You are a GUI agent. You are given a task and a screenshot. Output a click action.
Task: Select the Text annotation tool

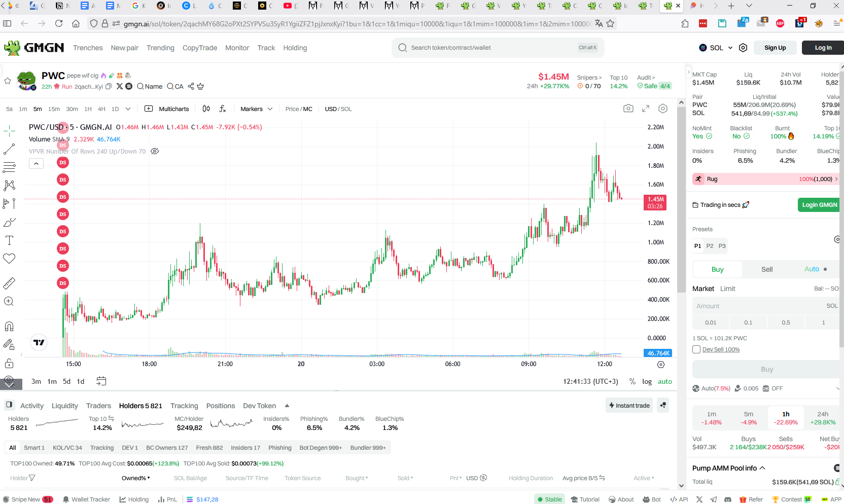pyautogui.click(x=9, y=240)
